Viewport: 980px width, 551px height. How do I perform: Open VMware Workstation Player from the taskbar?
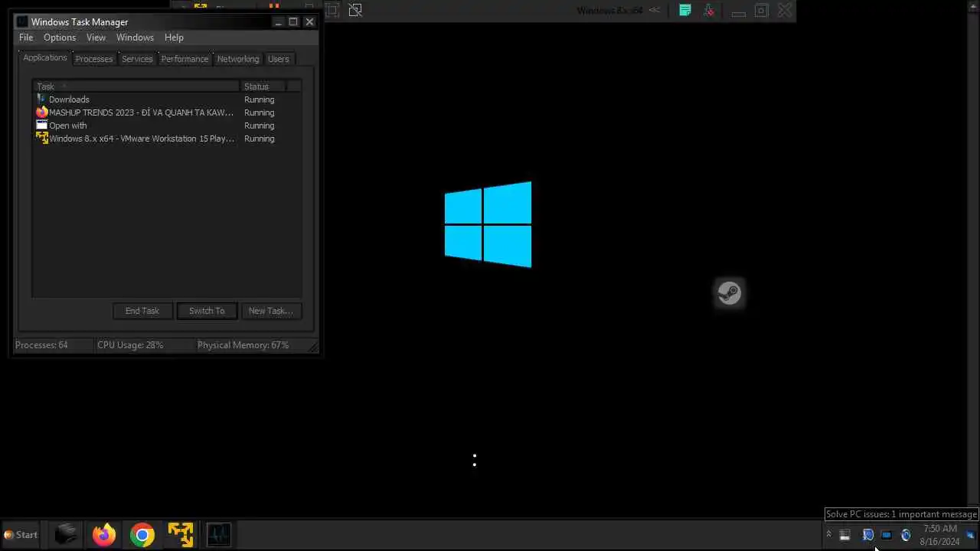[x=181, y=534]
